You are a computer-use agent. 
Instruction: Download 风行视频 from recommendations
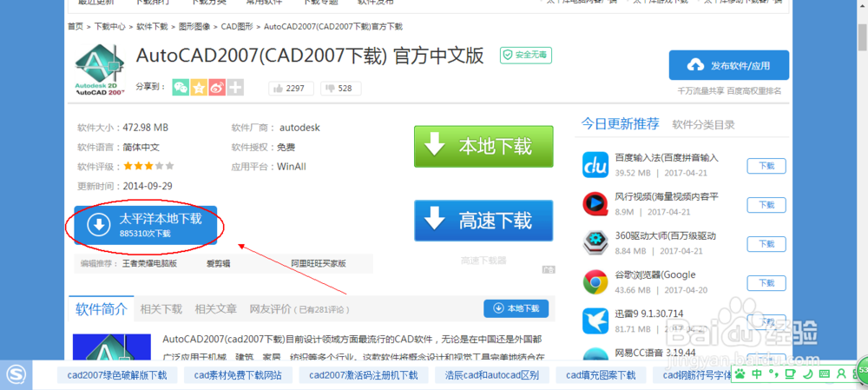766,205
